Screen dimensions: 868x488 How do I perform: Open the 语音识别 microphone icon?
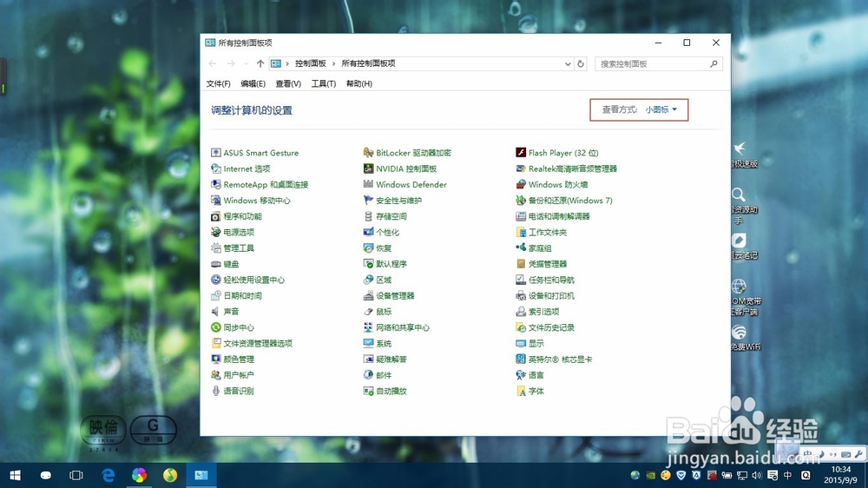coord(216,391)
